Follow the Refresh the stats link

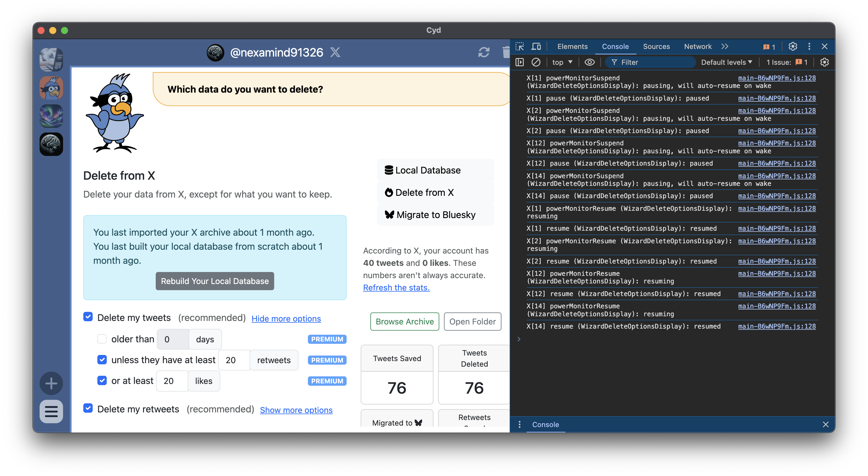(x=396, y=287)
